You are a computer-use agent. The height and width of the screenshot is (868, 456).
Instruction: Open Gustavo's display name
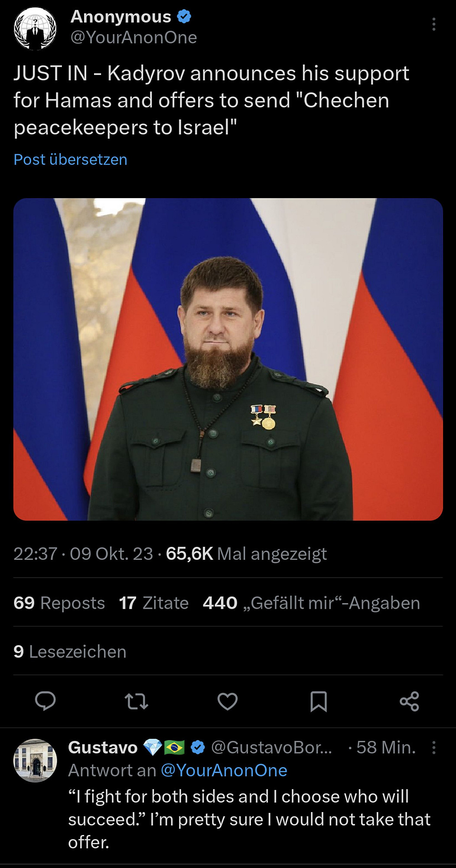coord(103,747)
